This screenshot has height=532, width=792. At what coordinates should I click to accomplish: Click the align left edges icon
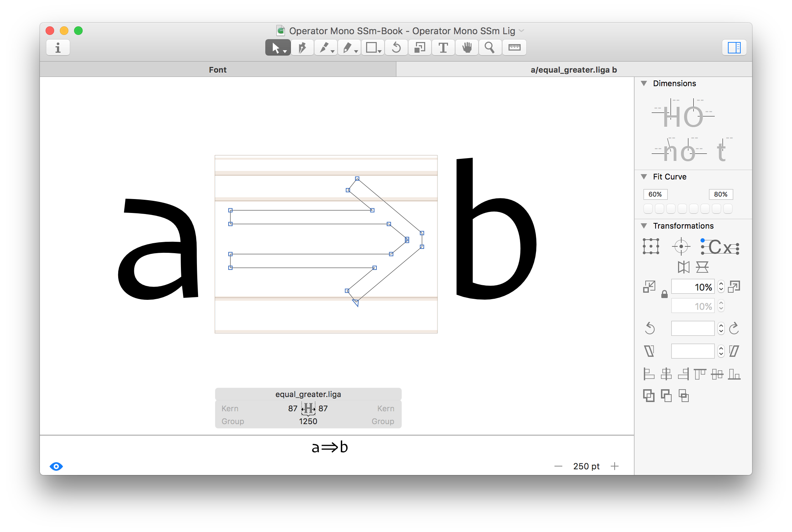(x=649, y=374)
